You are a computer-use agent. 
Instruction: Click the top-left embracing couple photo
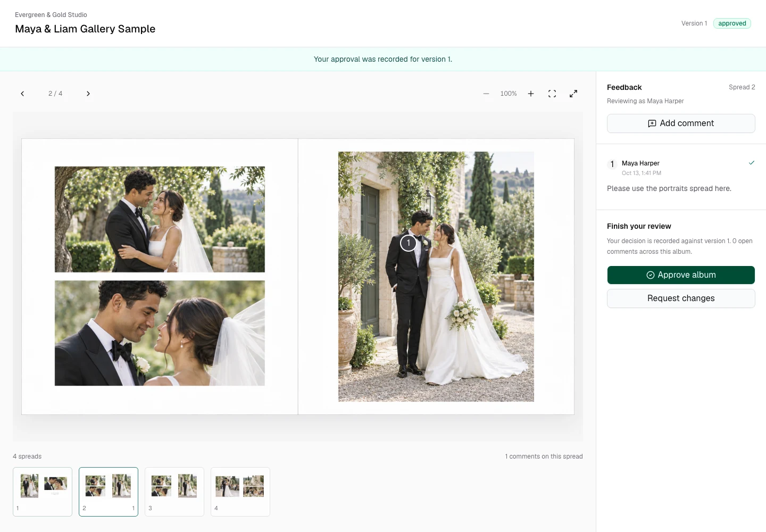(x=160, y=219)
